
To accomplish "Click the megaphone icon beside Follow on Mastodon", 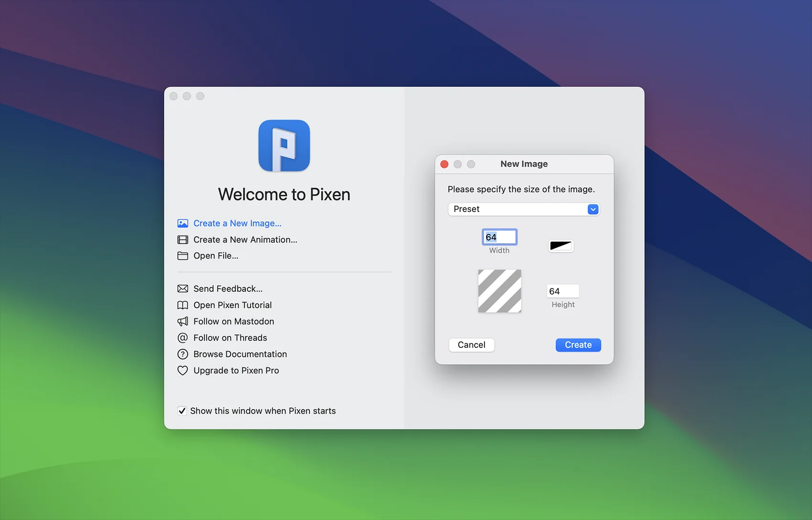I will point(182,321).
